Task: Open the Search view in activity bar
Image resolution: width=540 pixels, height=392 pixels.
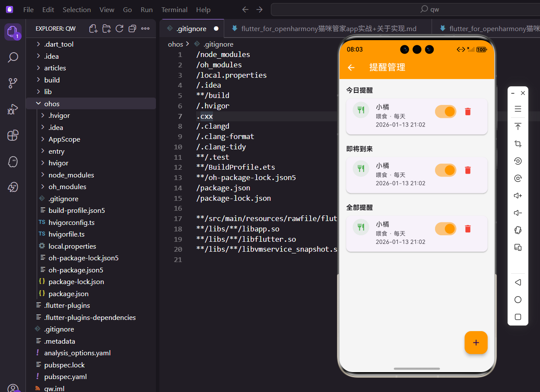Action: click(x=13, y=57)
